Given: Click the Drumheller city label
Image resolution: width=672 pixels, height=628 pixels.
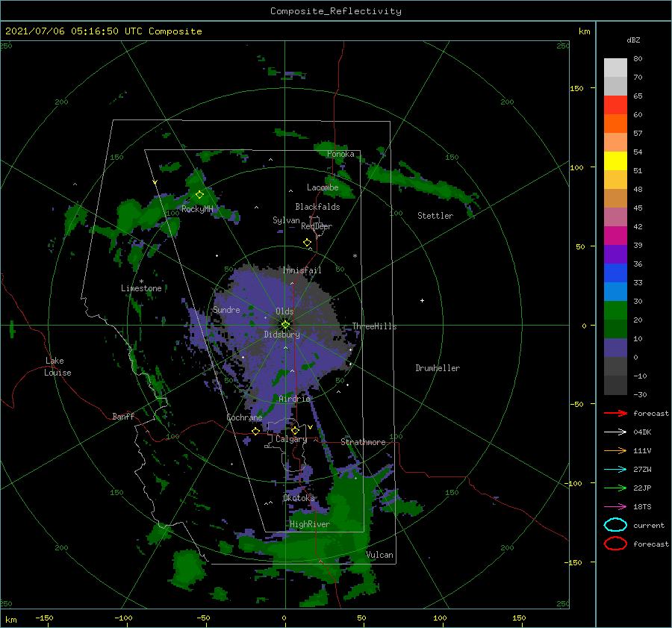Looking at the screenshot, I should click(x=438, y=368).
